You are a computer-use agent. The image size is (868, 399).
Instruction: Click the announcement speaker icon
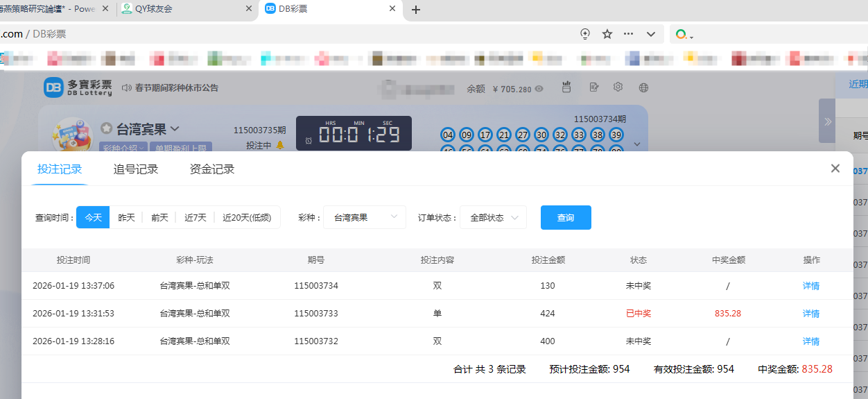click(x=127, y=88)
